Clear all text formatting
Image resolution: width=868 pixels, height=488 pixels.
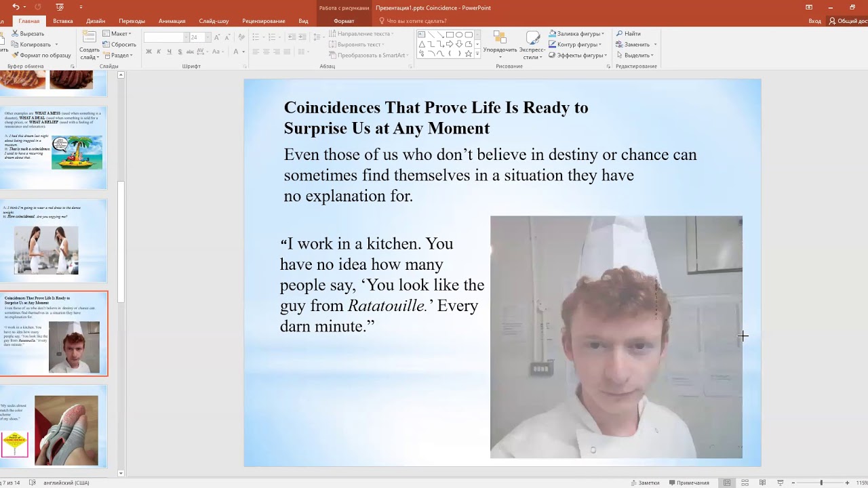(x=240, y=37)
